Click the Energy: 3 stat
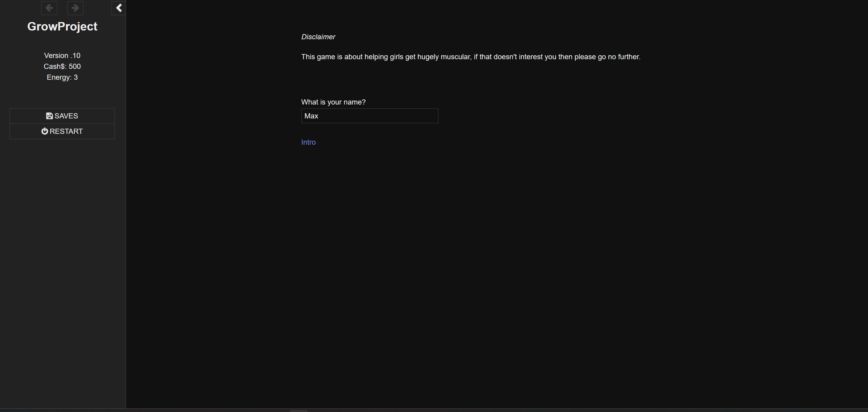868x412 pixels. coord(62,77)
